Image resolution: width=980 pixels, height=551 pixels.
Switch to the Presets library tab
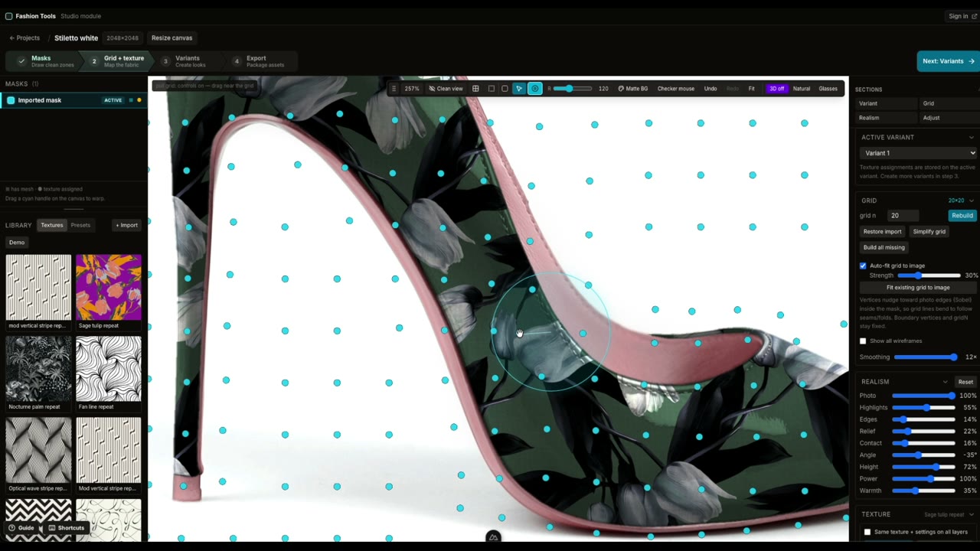(x=80, y=225)
